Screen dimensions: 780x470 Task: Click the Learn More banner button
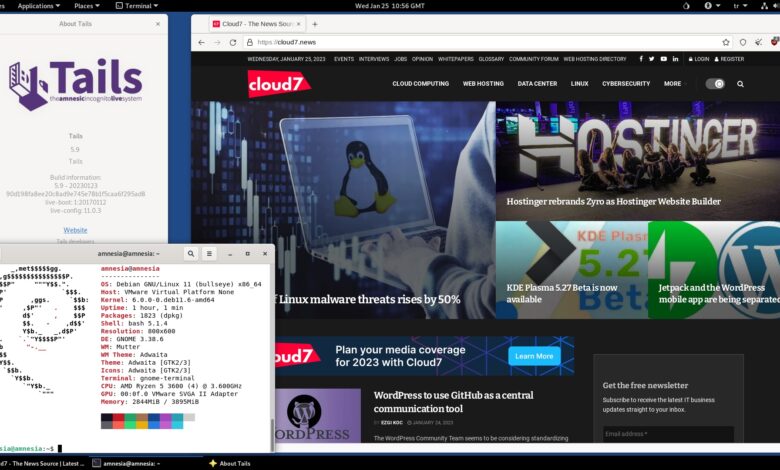534,356
